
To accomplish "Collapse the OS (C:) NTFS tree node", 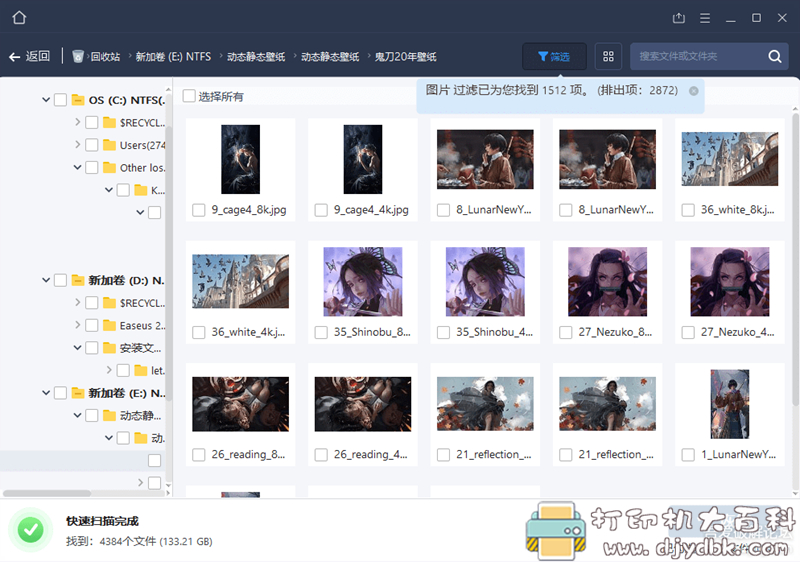I will tap(46, 99).
